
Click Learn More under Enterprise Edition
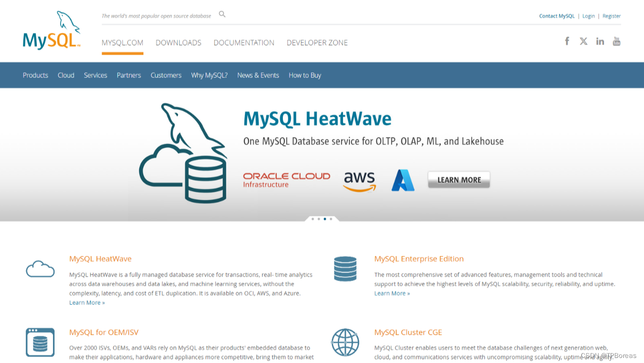pyautogui.click(x=392, y=293)
